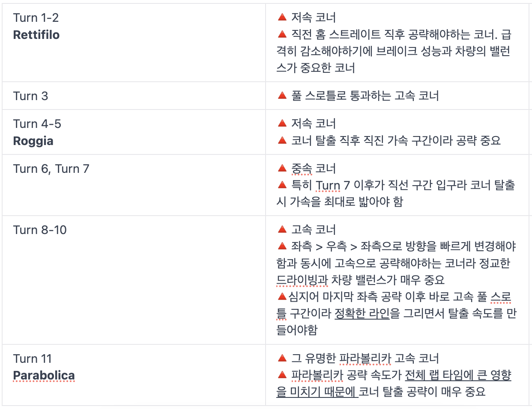Image resolution: width=532 pixels, height=409 pixels.
Task: Click the red triangle before '좌측 > 우측 > 좌측으로'
Action: pyautogui.click(x=282, y=246)
